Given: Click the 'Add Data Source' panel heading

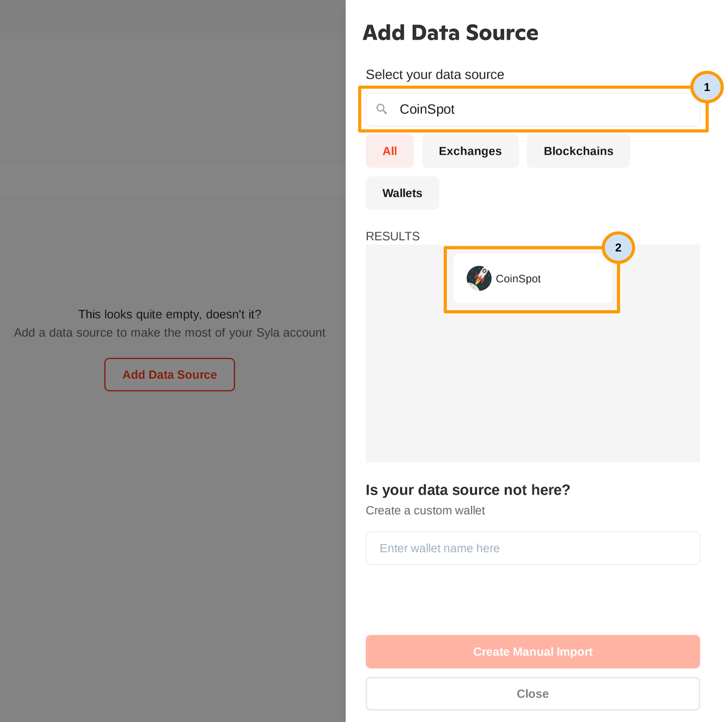Looking at the screenshot, I should [450, 33].
